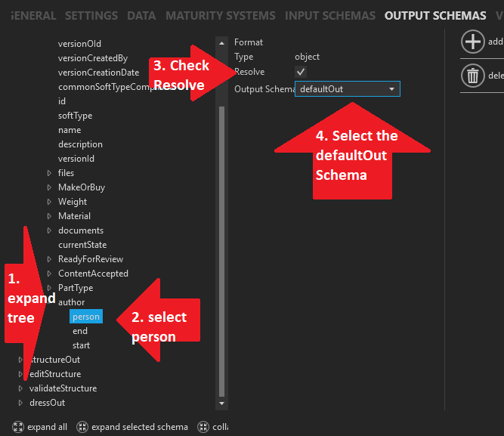The width and height of the screenshot is (504, 436).
Task: Click the add plus circle icon
Action: click(472, 42)
